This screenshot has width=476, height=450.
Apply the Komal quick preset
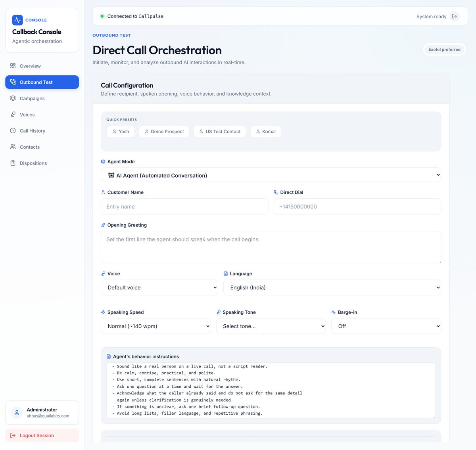266,132
